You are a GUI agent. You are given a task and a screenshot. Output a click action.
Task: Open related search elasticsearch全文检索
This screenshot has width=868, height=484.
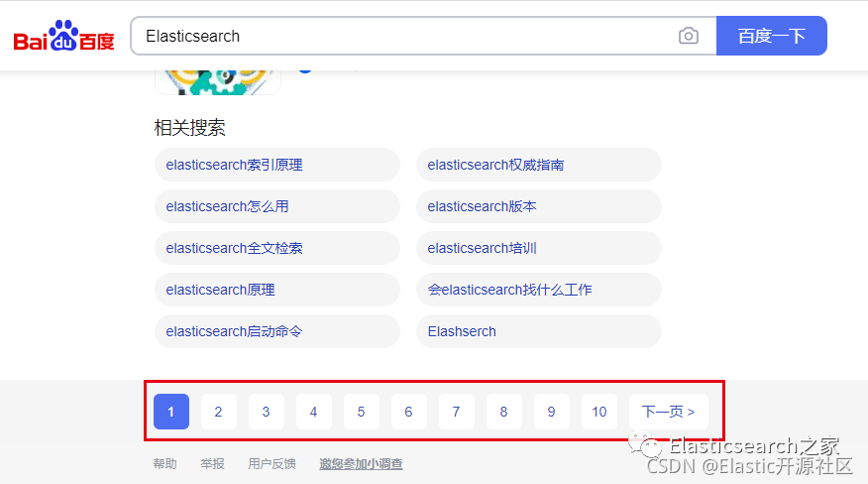pos(276,248)
